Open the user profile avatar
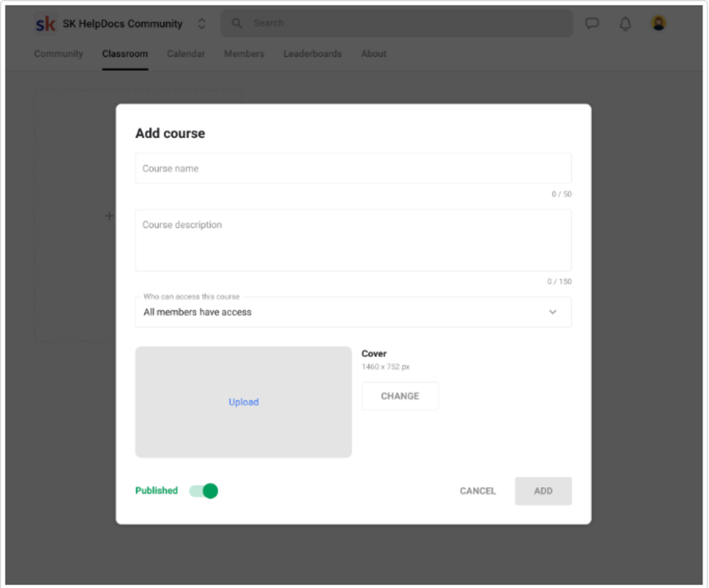 [x=659, y=23]
